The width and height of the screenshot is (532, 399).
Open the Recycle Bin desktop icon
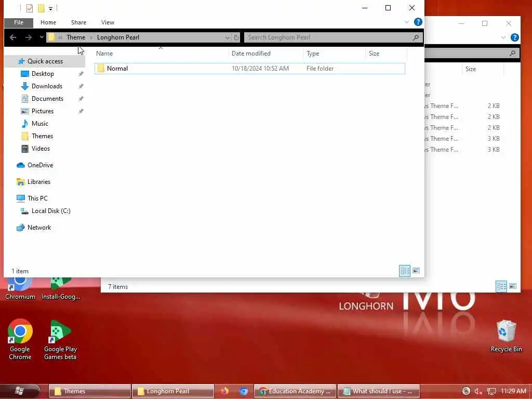pyautogui.click(x=506, y=336)
